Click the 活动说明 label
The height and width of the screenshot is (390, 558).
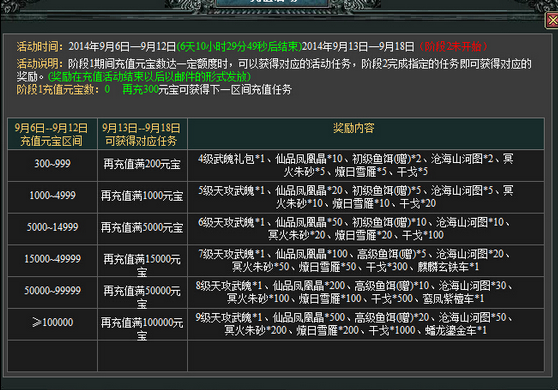tap(39, 64)
